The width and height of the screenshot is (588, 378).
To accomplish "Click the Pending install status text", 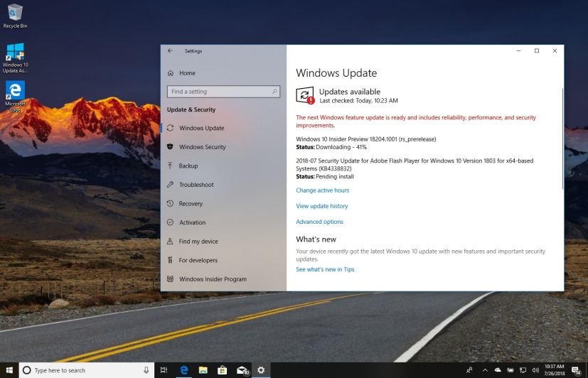I will point(334,176).
